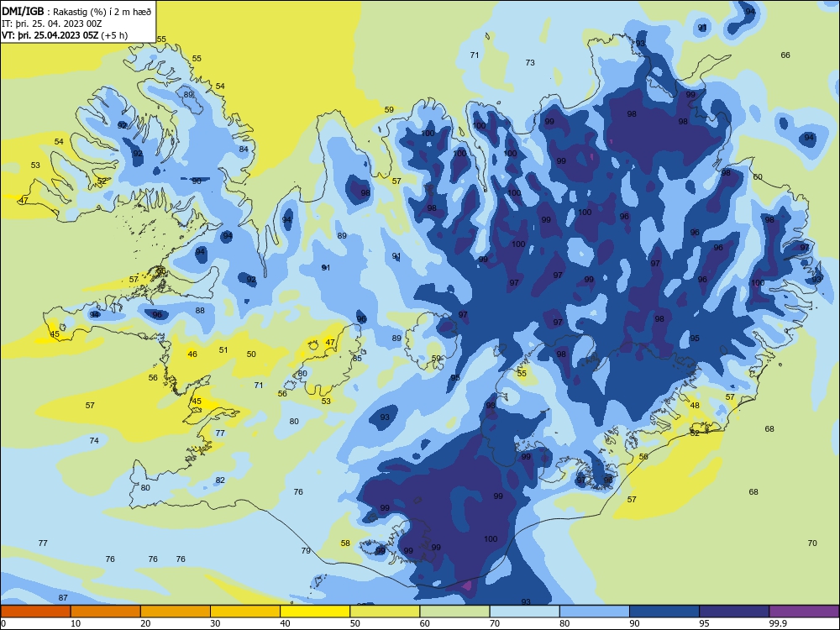
Task: Click the map humidity value '73'
Action: pyautogui.click(x=530, y=63)
